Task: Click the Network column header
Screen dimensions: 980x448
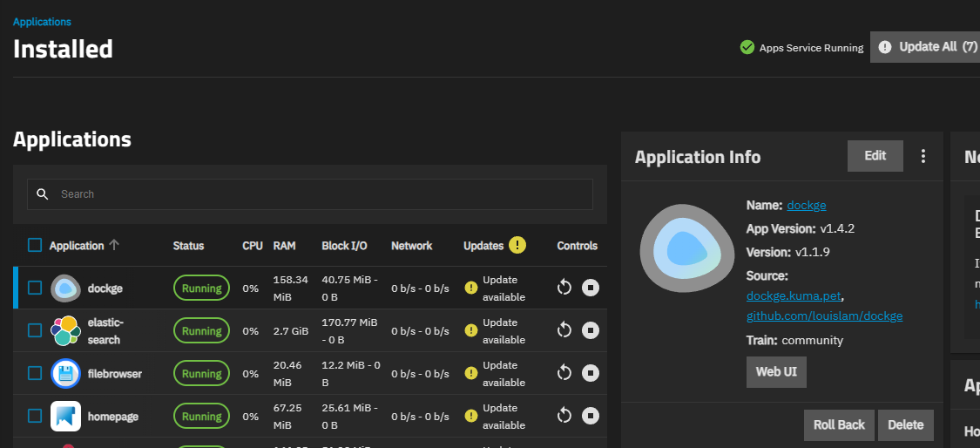Action: (x=411, y=245)
